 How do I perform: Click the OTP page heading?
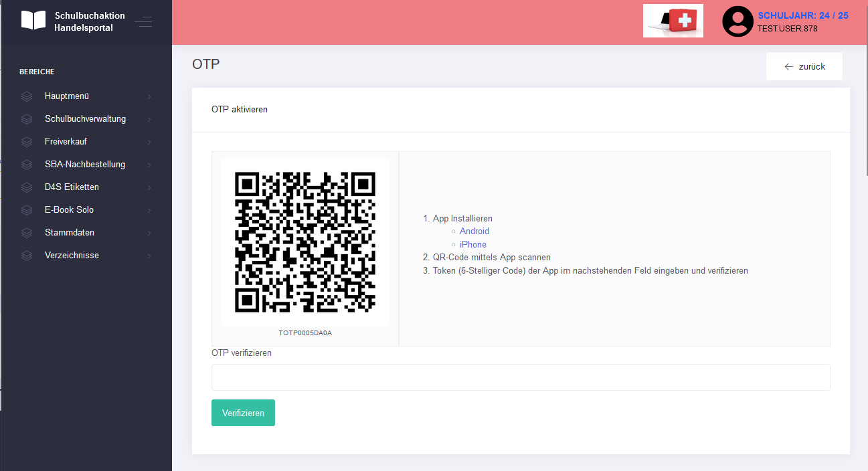pos(206,64)
